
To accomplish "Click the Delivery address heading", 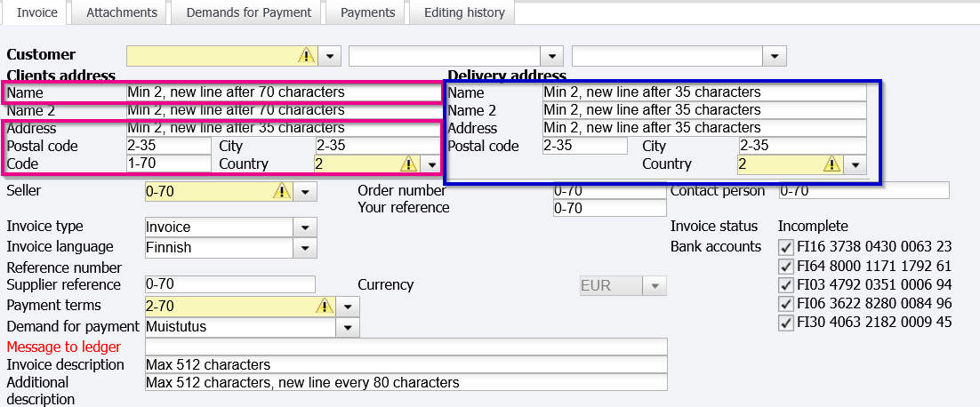I will pos(508,76).
